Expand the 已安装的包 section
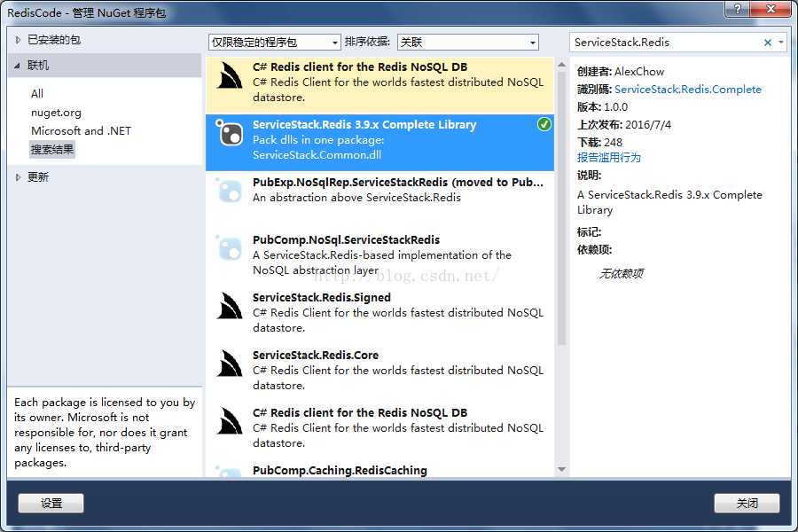Screen dimensions: 798x532 coord(18,40)
